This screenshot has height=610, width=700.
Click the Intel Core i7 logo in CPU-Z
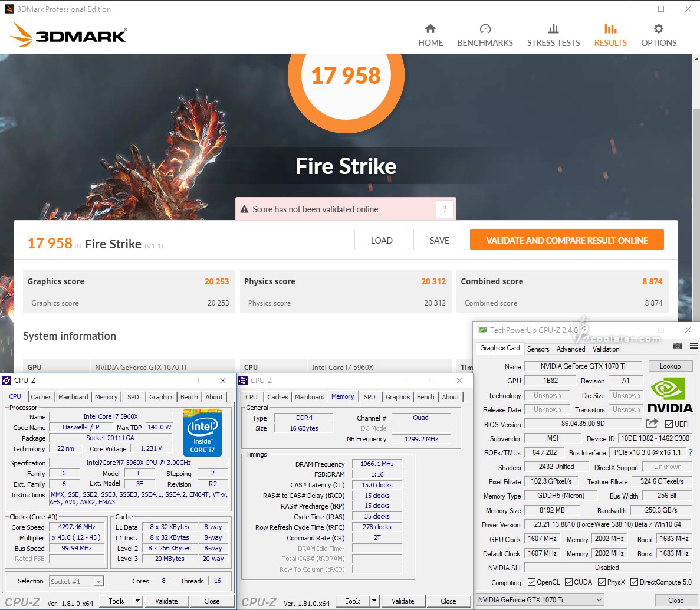(x=203, y=432)
